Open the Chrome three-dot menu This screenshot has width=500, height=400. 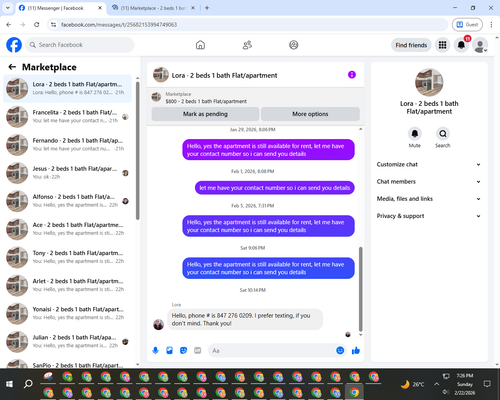491,25
